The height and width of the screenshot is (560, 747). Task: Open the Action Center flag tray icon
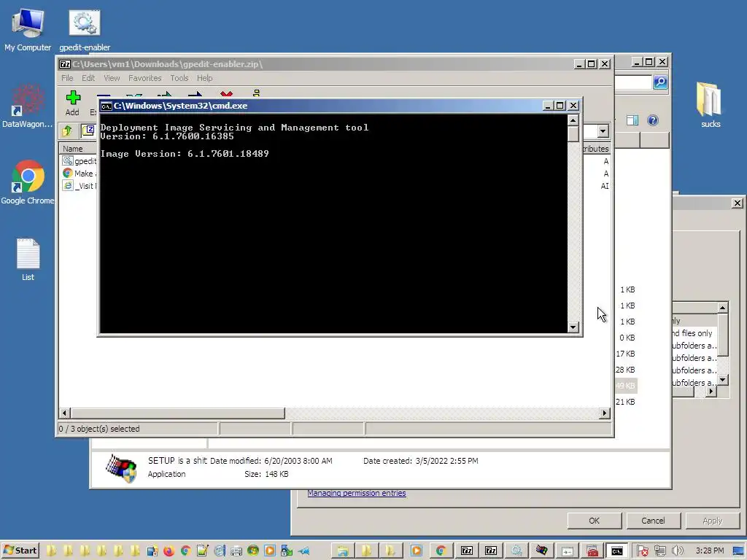tap(643, 551)
